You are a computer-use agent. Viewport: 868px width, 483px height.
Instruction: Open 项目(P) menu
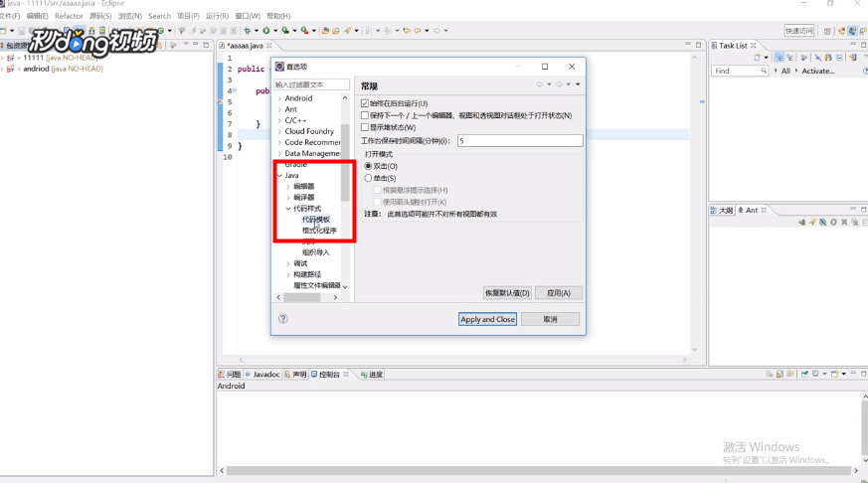coord(188,16)
